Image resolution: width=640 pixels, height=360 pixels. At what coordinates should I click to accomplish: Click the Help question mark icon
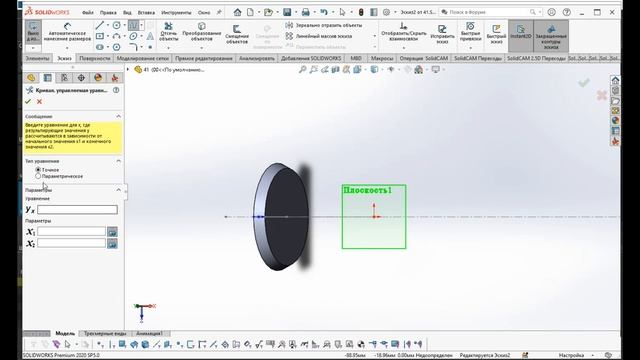tap(567, 12)
